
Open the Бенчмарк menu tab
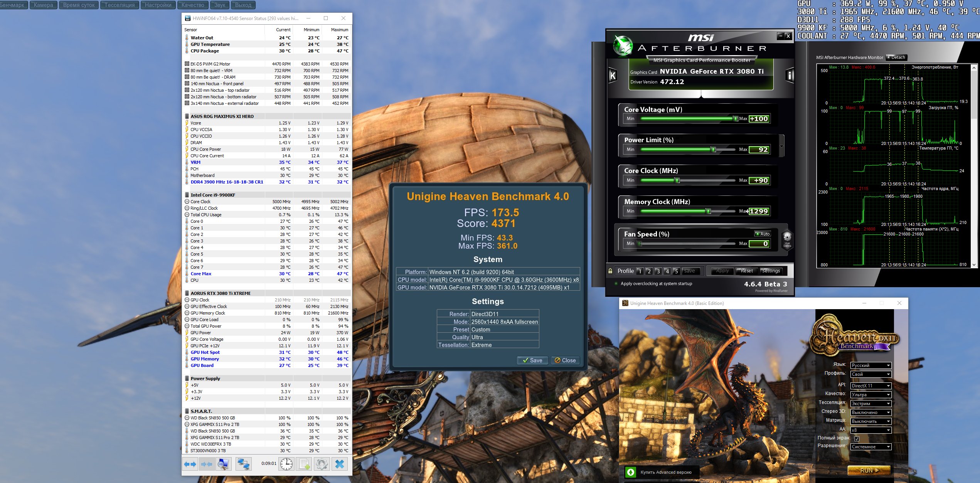click(13, 5)
